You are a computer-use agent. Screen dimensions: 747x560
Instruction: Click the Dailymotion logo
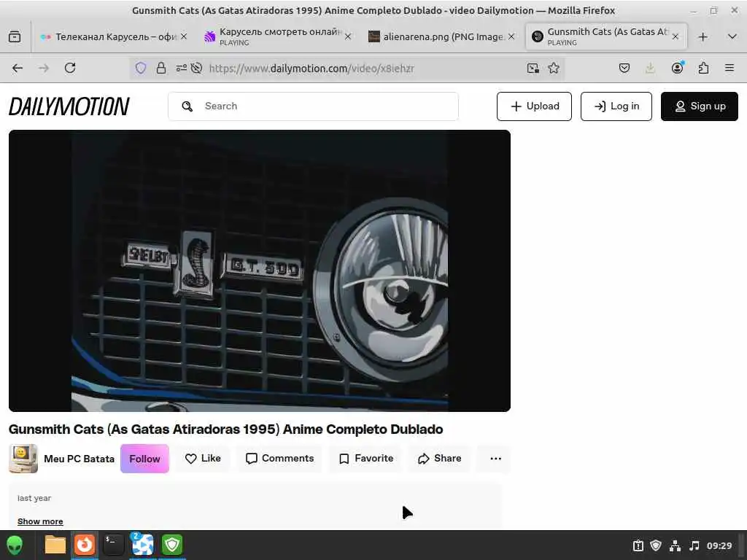tap(69, 106)
